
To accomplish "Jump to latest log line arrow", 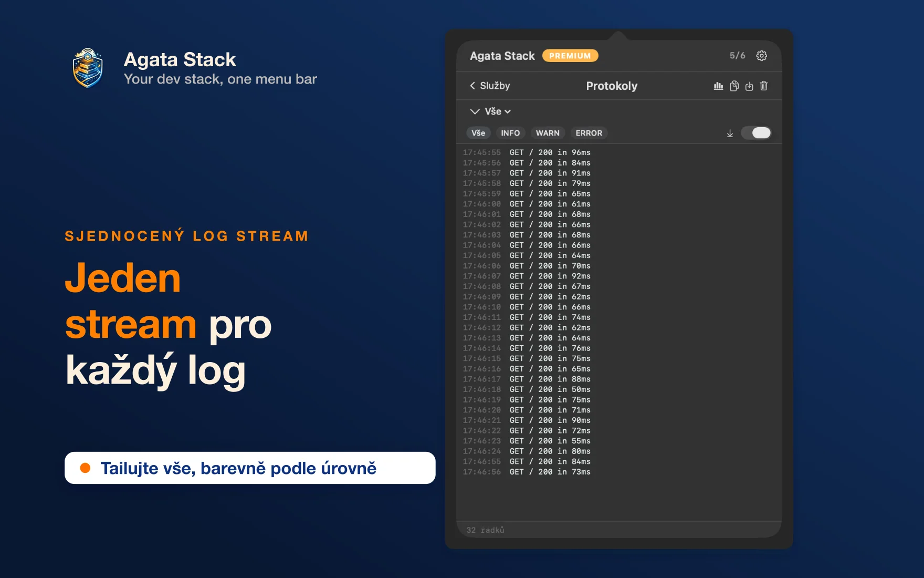I will coord(730,133).
